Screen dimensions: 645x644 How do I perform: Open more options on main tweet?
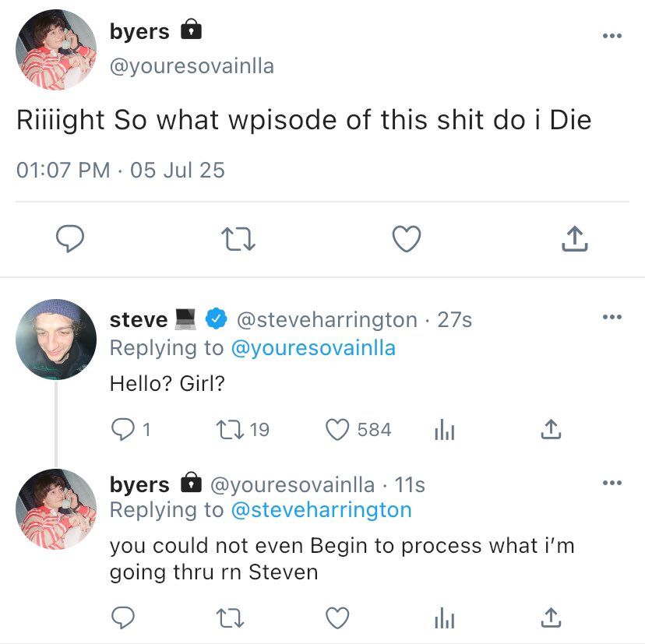[x=612, y=37]
